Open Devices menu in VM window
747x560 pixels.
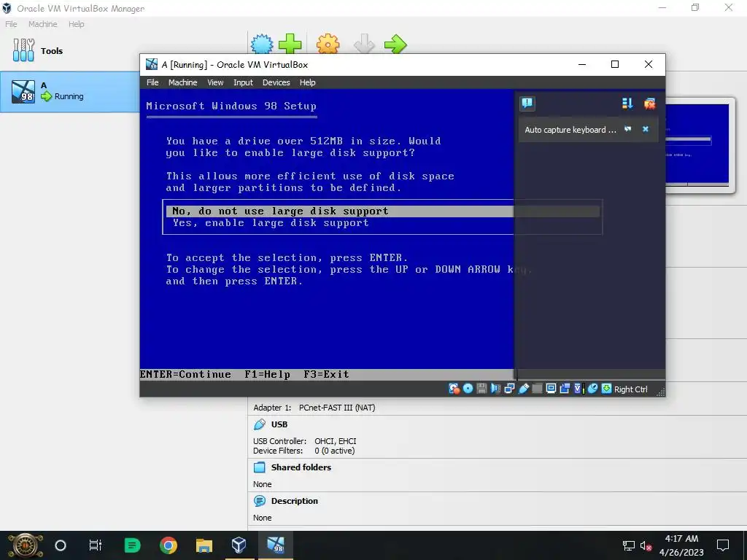pyautogui.click(x=276, y=82)
